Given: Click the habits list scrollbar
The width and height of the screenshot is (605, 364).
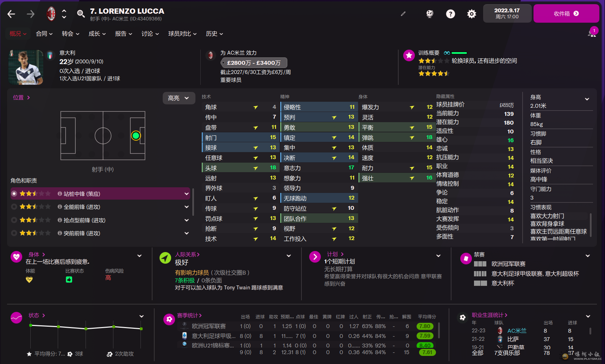Looking at the screenshot, I should tap(591, 225).
